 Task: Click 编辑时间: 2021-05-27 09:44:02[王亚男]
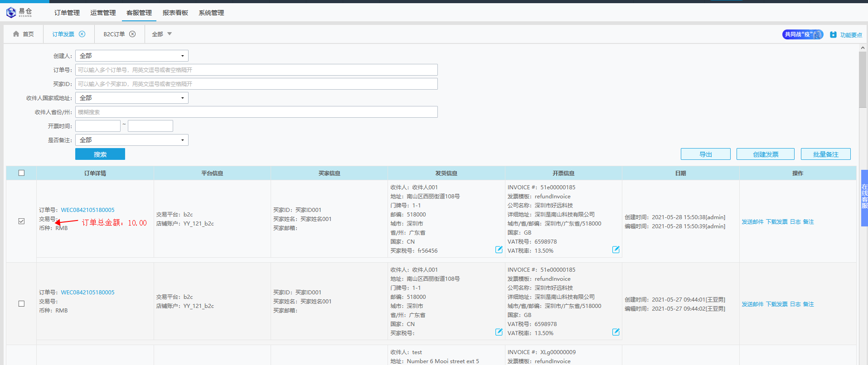point(675,309)
